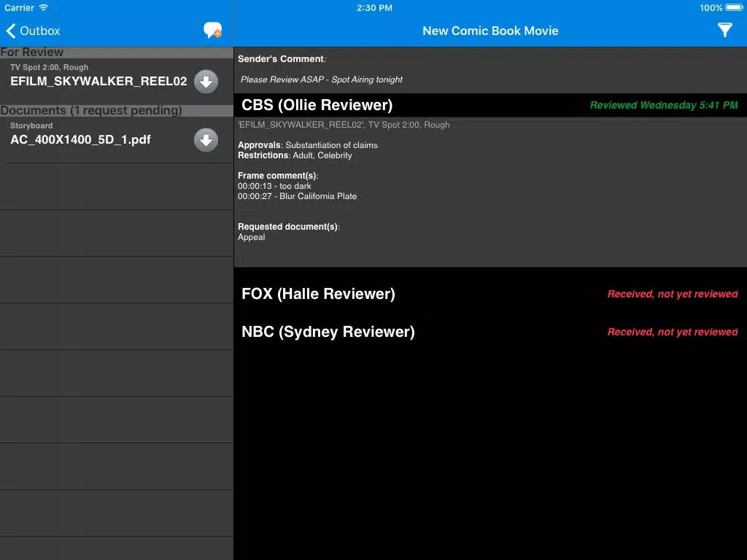Open the add comment speech bubble icon

[x=212, y=30]
